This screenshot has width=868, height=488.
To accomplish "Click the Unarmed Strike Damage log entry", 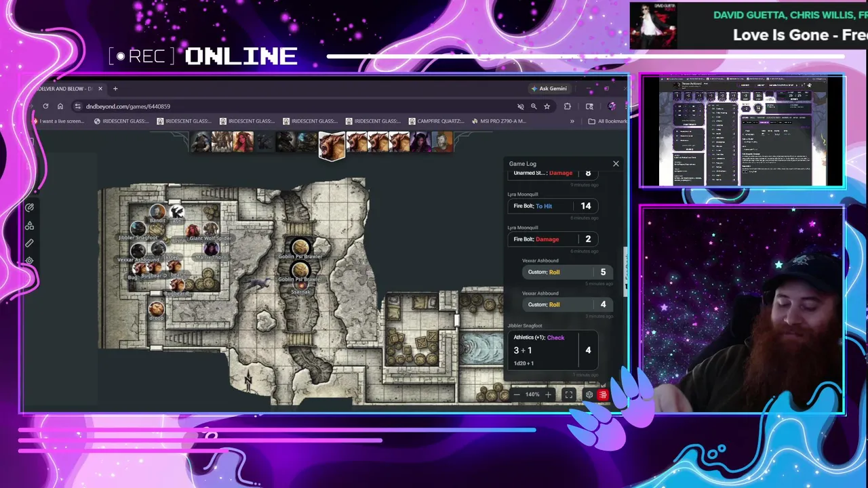I will click(x=553, y=174).
